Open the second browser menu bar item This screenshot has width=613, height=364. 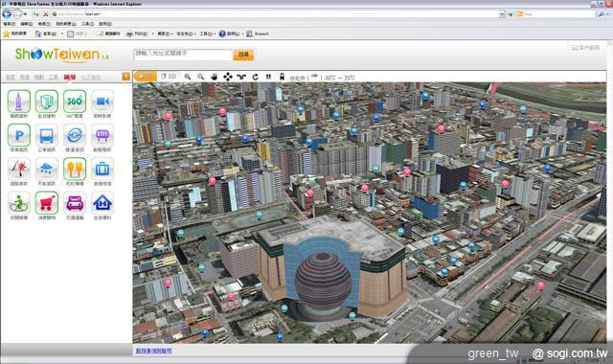click(27, 24)
